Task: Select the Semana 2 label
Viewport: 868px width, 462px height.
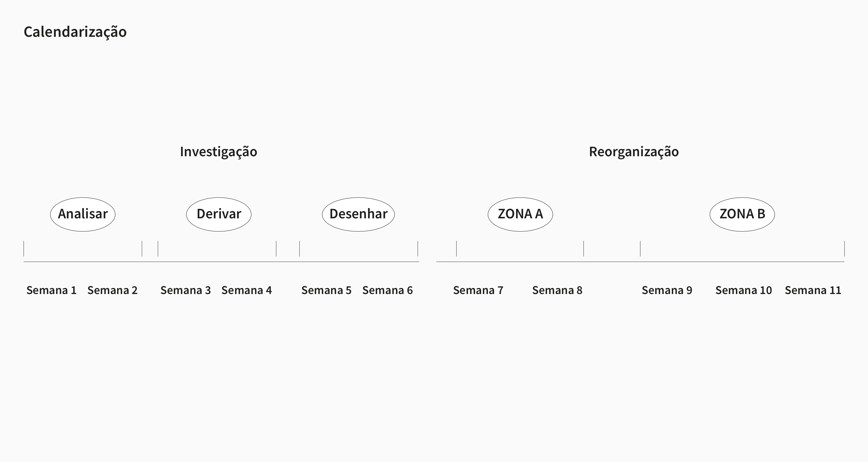Action: point(113,290)
